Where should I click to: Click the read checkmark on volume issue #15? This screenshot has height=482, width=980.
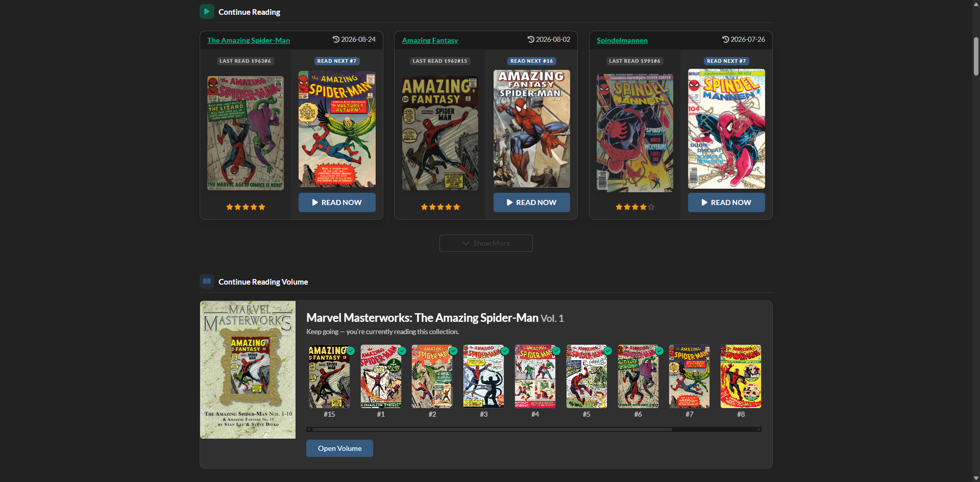click(x=351, y=351)
